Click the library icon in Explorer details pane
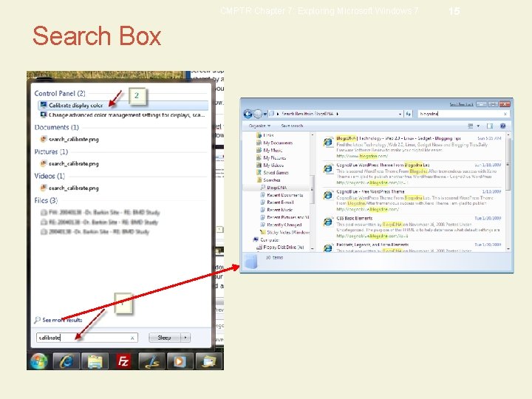This screenshot has height=399, width=532. 251,262
